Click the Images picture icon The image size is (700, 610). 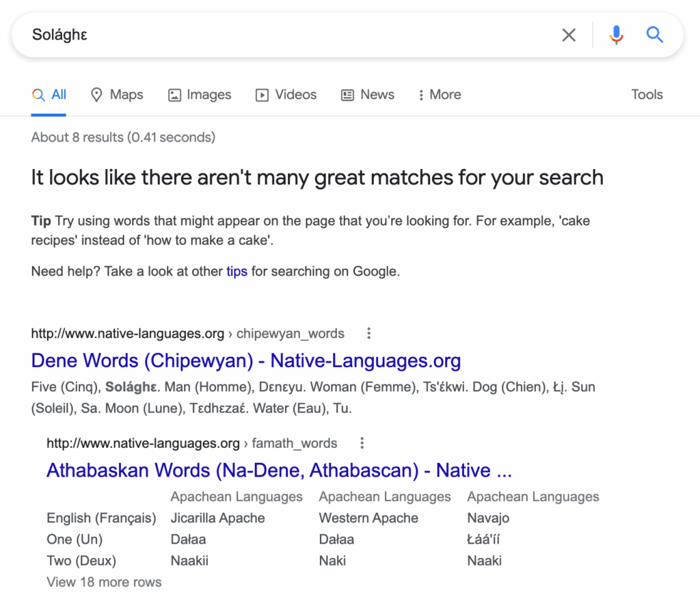(174, 94)
